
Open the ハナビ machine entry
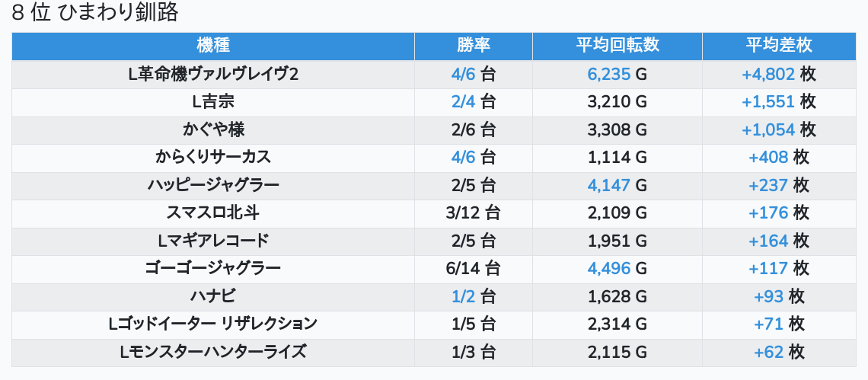point(213,296)
